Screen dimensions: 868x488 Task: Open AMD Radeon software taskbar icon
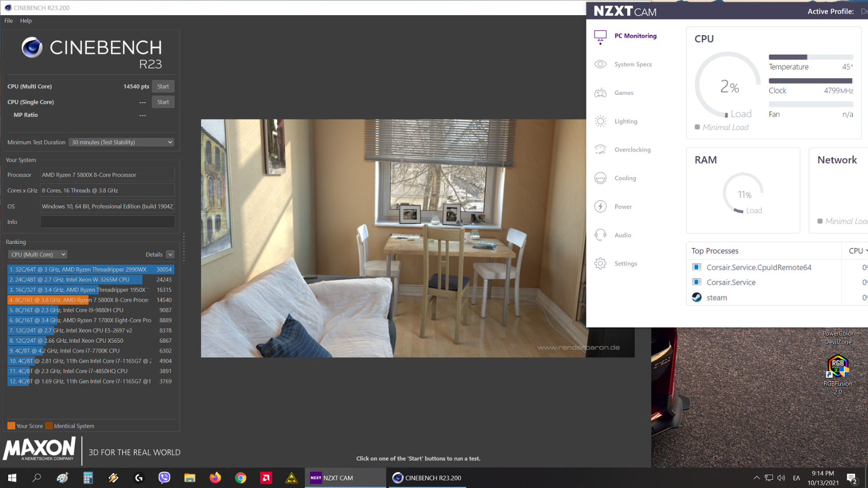click(x=266, y=478)
